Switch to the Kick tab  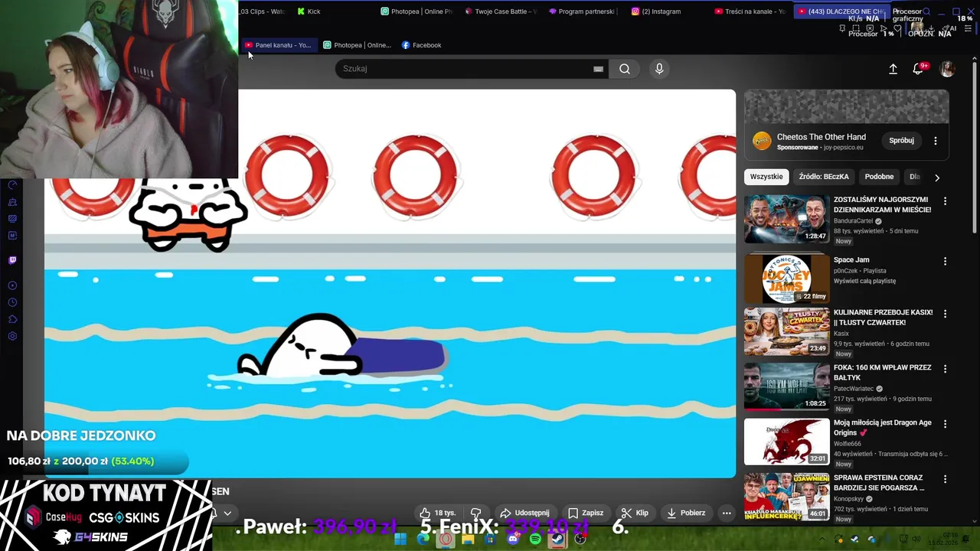coord(309,11)
